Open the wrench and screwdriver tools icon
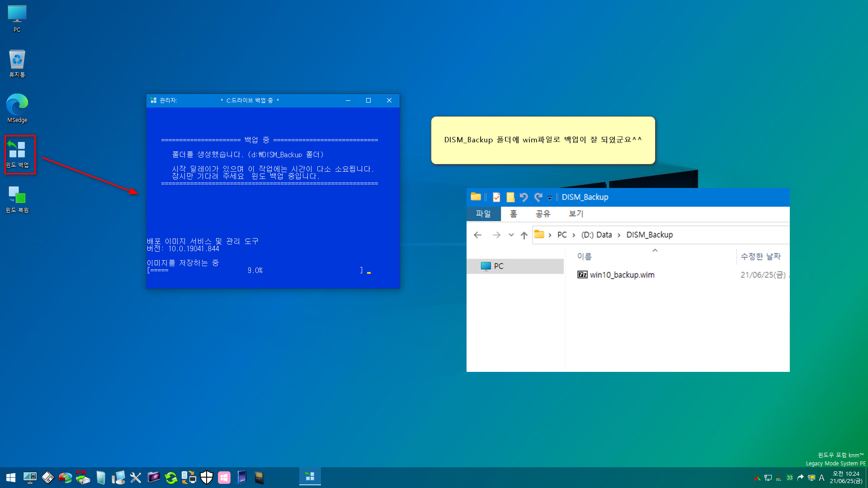 coord(136,477)
